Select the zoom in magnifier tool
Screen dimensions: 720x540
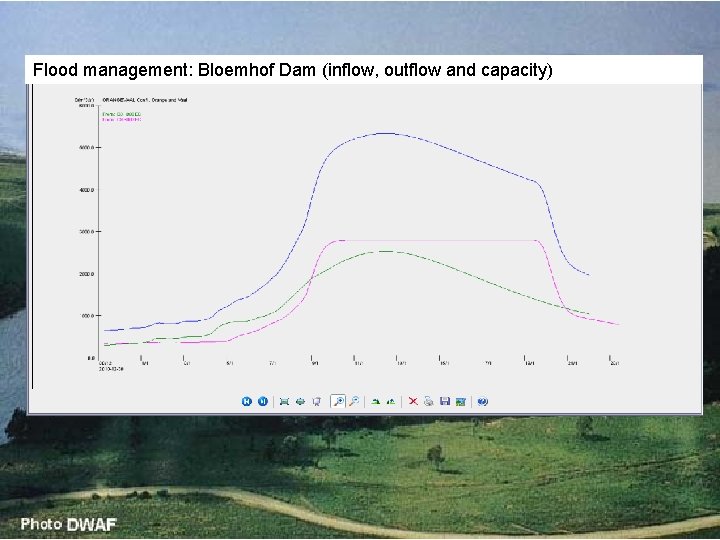338,401
